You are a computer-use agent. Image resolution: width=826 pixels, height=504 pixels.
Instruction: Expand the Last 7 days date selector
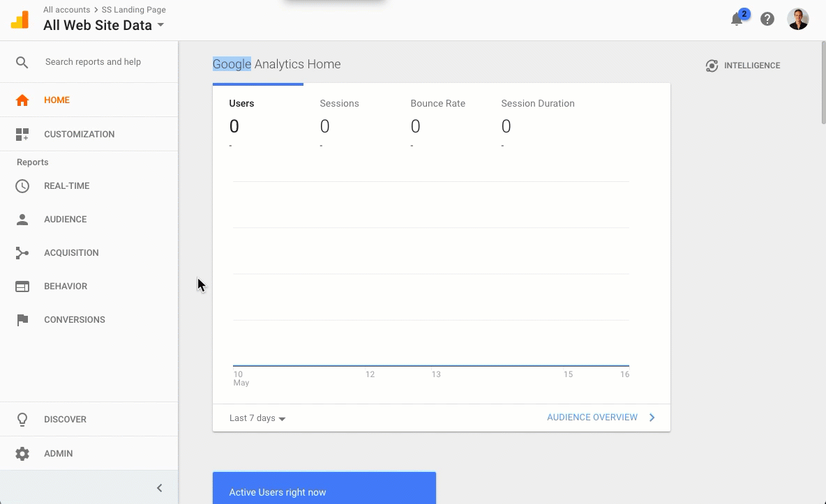click(257, 418)
